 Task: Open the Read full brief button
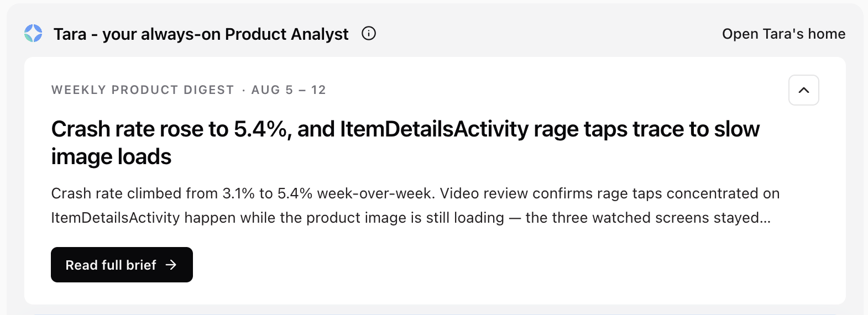tap(122, 265)
